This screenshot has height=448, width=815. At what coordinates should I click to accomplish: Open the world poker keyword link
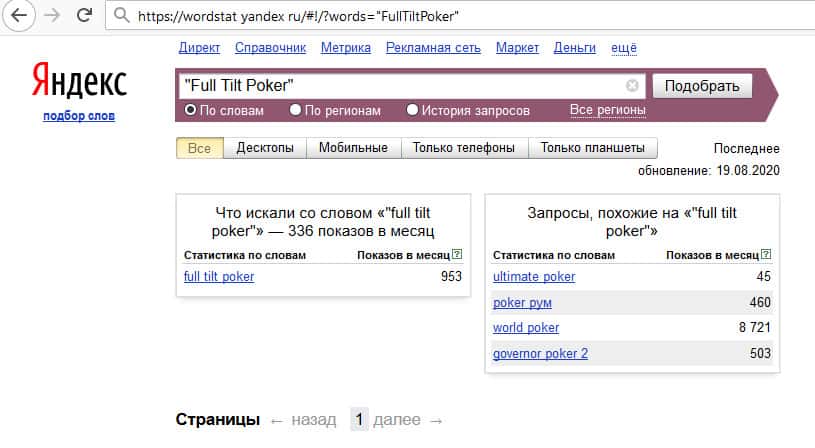tap(526, 328)
